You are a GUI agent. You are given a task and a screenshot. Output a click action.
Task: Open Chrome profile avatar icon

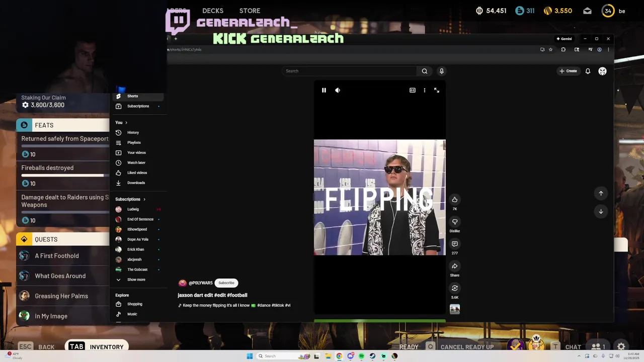coord(599,50)
